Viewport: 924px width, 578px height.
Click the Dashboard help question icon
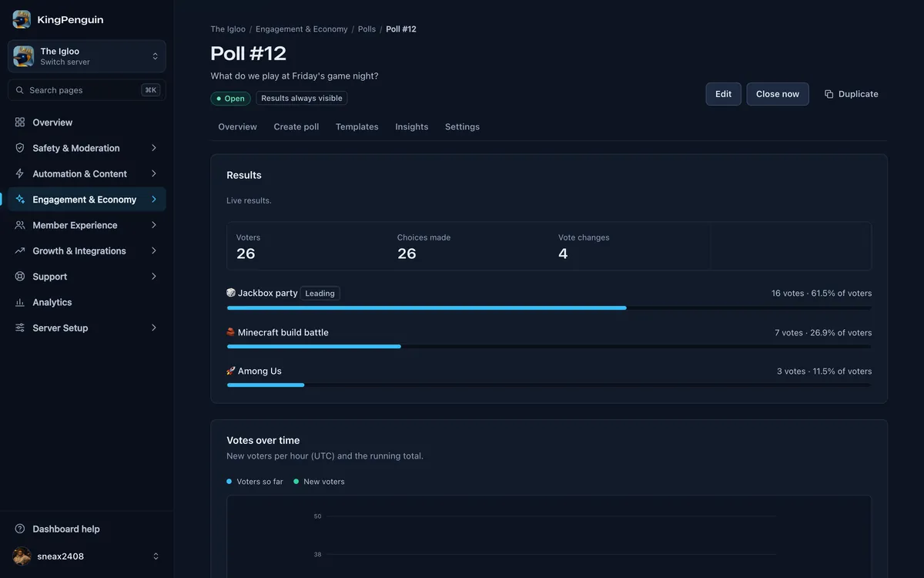[x=20, y=529]
